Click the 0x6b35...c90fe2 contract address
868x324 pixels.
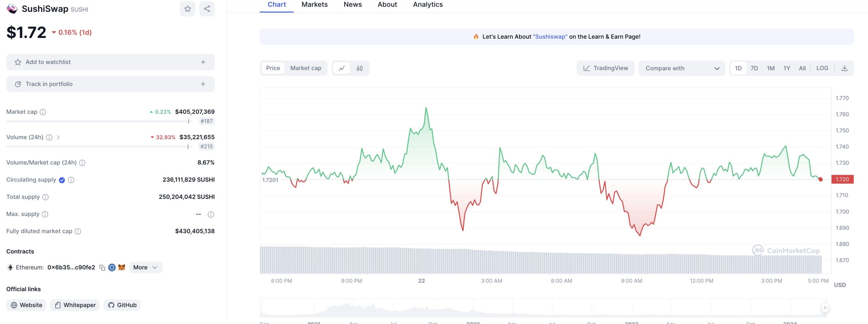click(71, 267)
